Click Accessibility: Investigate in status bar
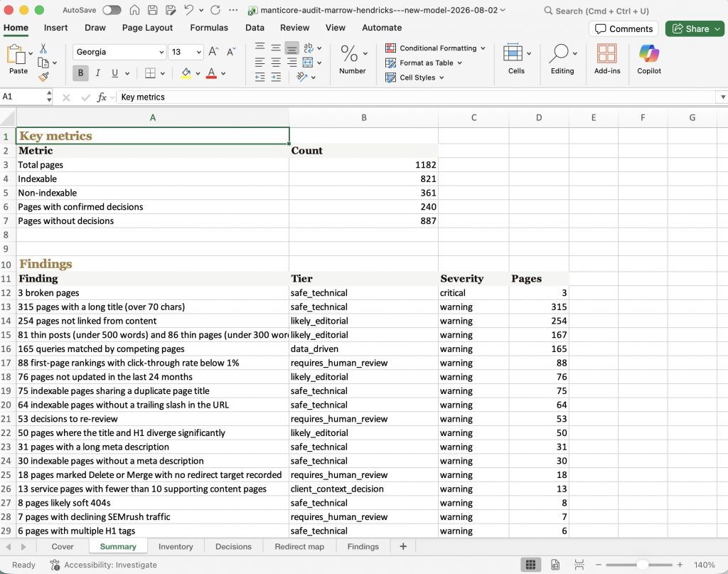The height and width of the screenshot is (574, 728). (104, 565)
